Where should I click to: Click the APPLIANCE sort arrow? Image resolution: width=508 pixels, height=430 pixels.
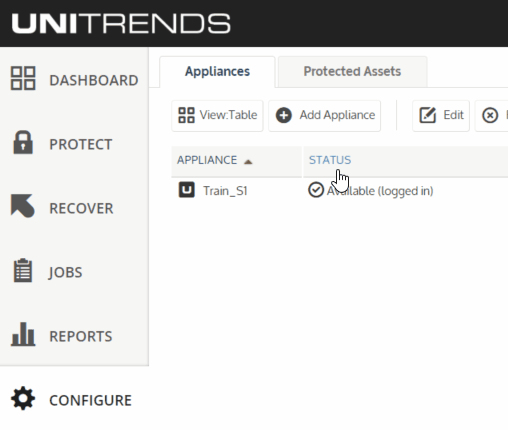coord(248,162)
